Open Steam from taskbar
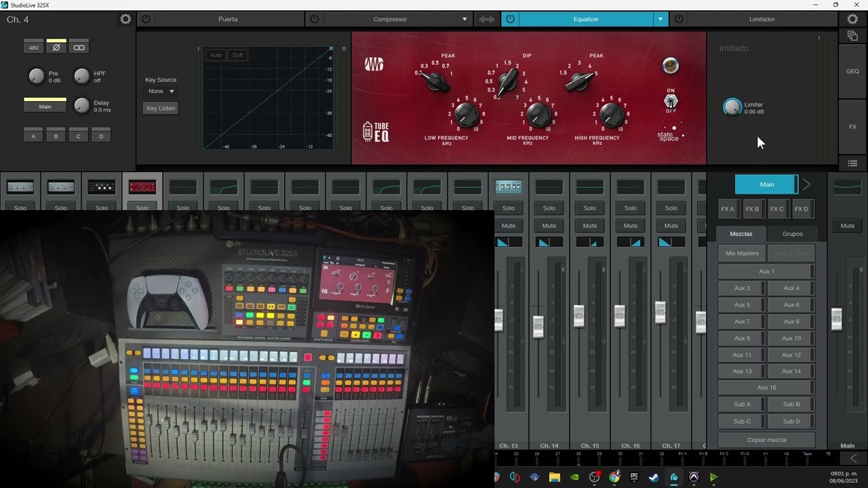868x488 pixels. pos(654,477)
